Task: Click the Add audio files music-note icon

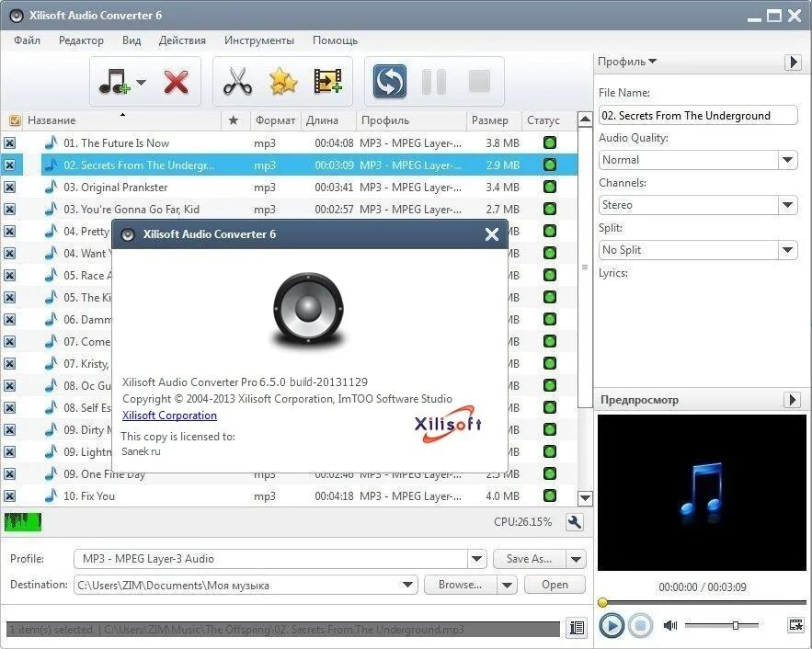Action: [x=113, y=82]
